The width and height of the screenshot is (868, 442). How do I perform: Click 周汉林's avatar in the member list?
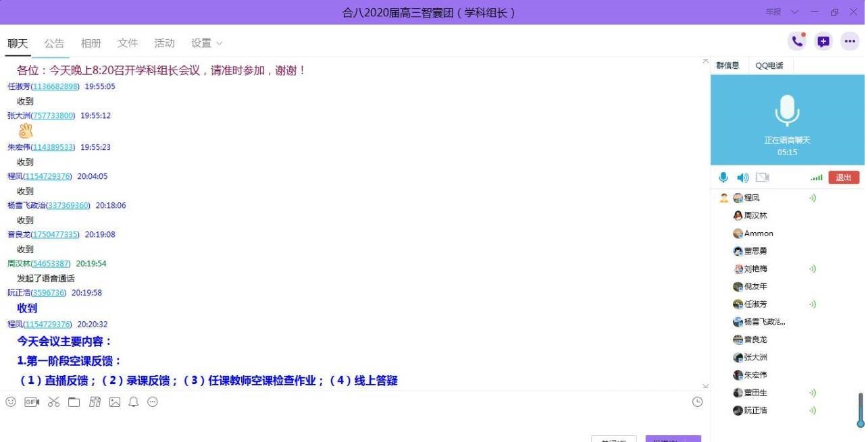point(738,216)
